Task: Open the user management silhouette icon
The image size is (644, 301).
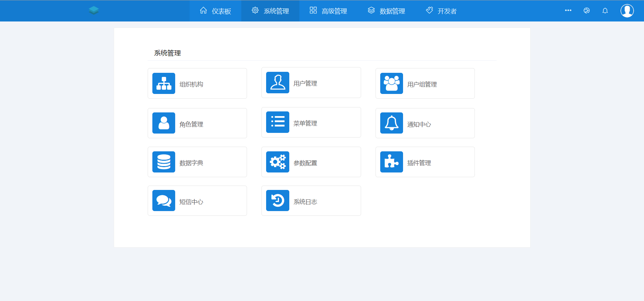Action: point(278,83)
